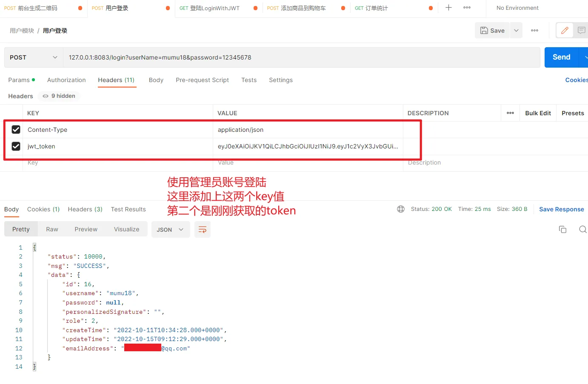Close unsaved dot on 添加商品到购物车 tab

pos(343,8)
